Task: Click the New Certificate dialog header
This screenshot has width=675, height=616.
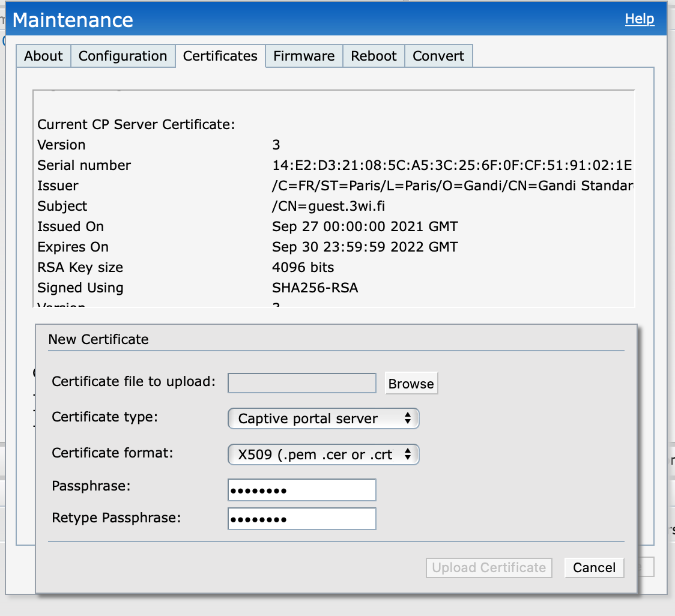Action: point(99,339)
